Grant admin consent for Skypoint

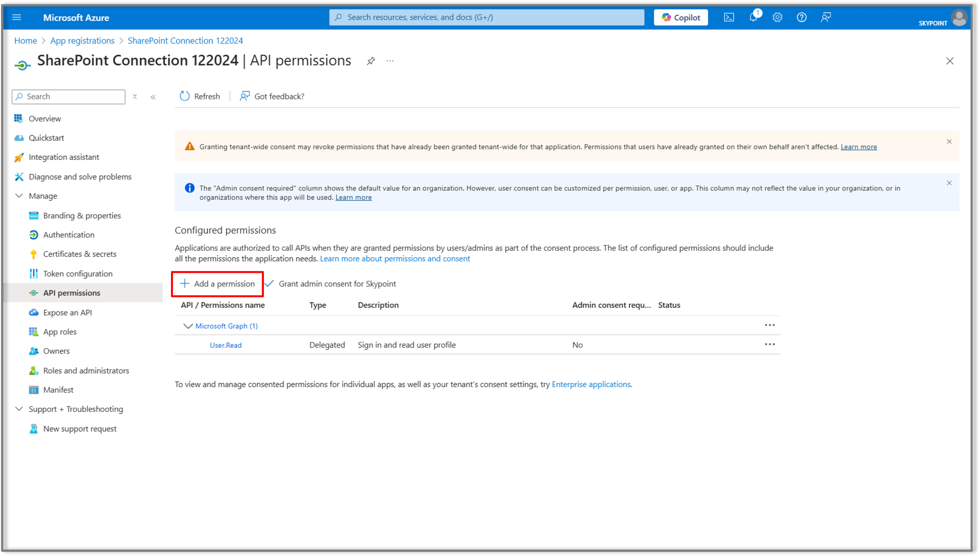pos(331,284)
